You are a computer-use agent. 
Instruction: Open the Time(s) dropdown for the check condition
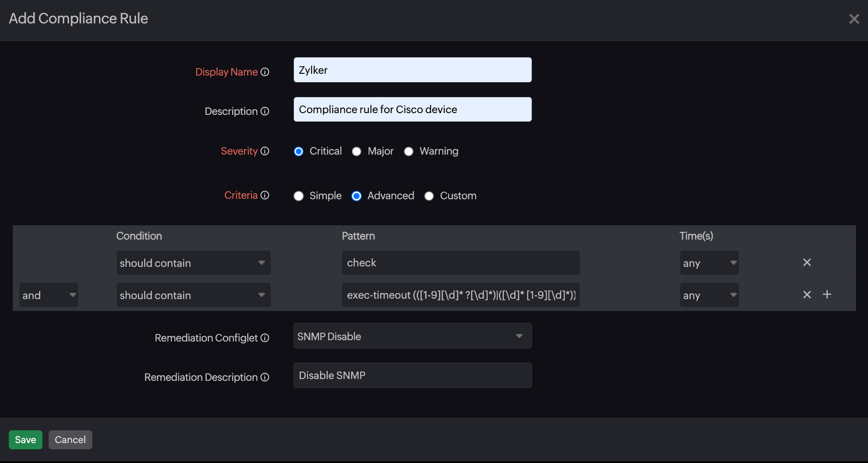tap(709, 262)
